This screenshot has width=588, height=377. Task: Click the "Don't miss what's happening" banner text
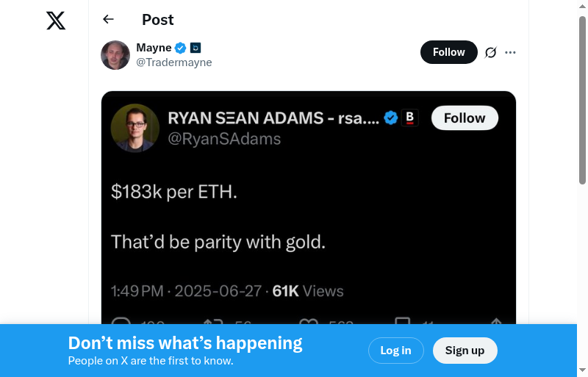coord(185,343)
